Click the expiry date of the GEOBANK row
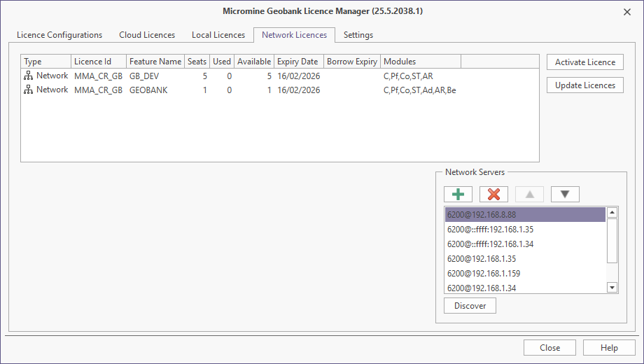Image resolution: width=644 pixels, height=364 pixels. pos(299,90)
